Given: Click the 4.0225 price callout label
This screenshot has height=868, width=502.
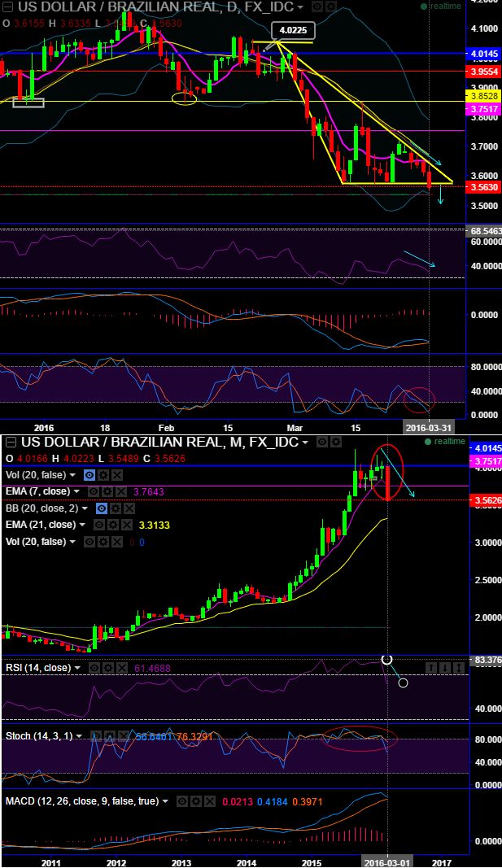Looking at the screenshot, I should [x=293, y=30].
